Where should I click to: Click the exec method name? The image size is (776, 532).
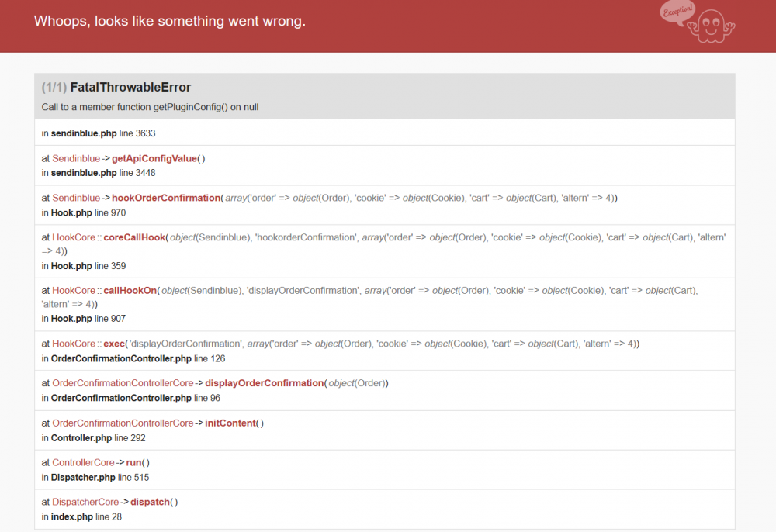[x=114, y=344]
